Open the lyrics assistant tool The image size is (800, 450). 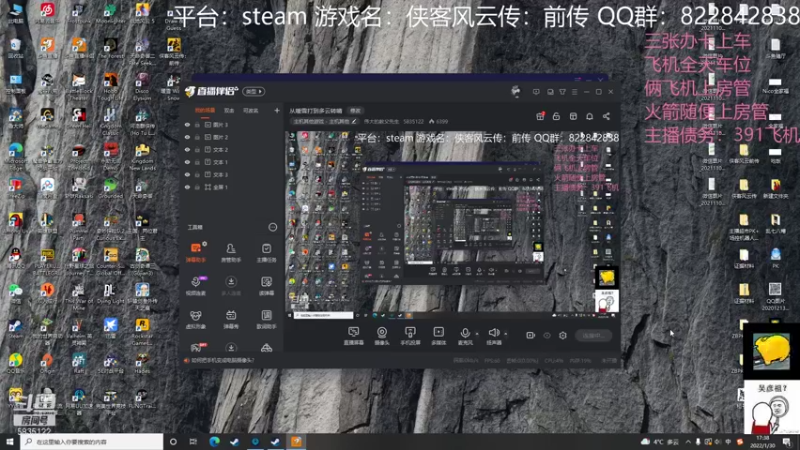point(266,319)
